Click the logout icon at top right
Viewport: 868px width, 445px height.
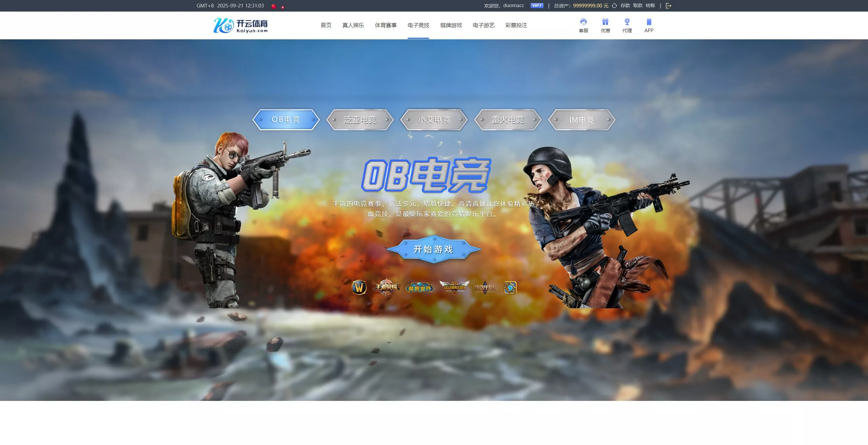669,5
